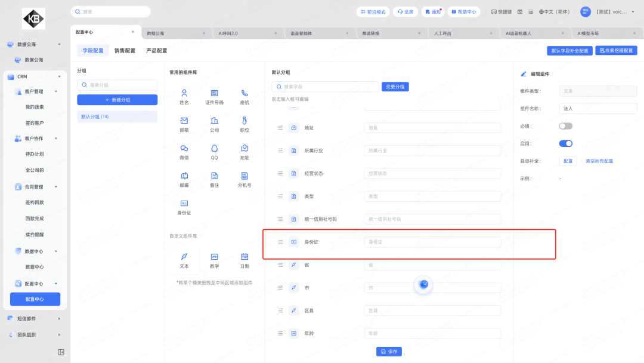Click the 日期 custom component icon
644x363 pixels.
[x=244, y=257]
